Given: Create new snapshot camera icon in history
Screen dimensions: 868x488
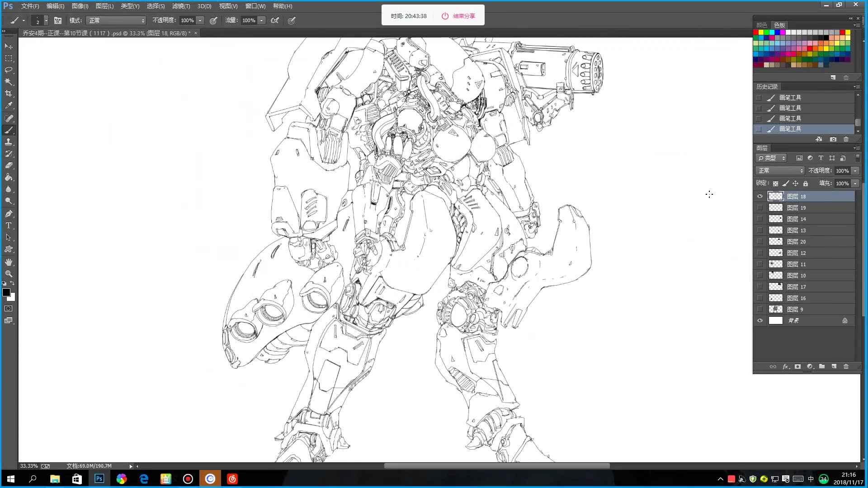Looking at the screenshot, I should (x=833, y=139).
